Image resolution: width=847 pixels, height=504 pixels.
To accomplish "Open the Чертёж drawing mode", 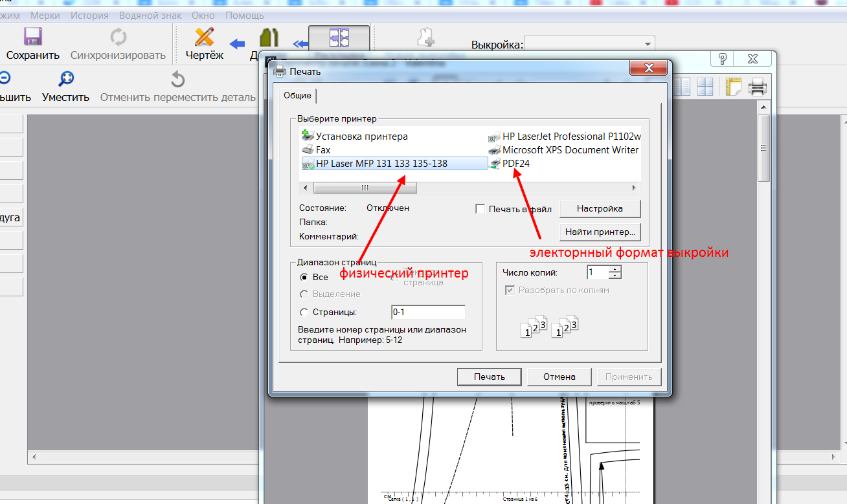I will pyautogui.click(x=204, y=38).
